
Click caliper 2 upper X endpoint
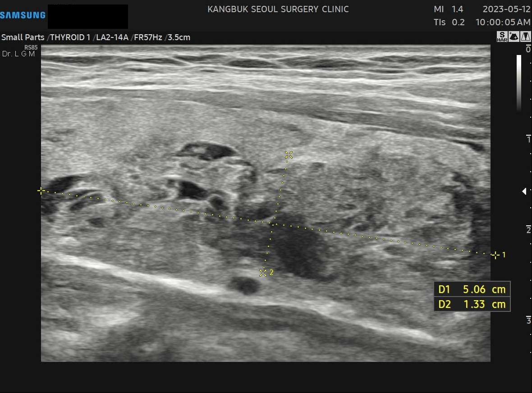tap(289, 155)
